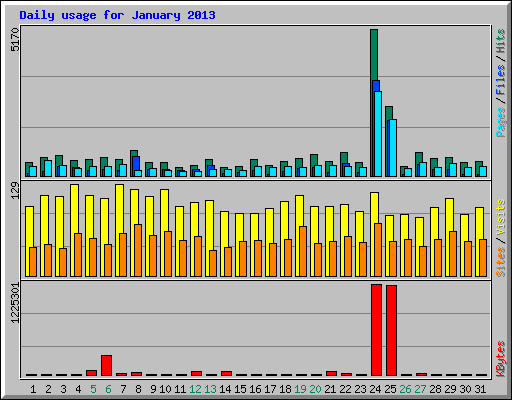The width and height of the screenshot is (512, 400).
Task: Click day label 24 on the axis
Action: [x=375, y=389]
